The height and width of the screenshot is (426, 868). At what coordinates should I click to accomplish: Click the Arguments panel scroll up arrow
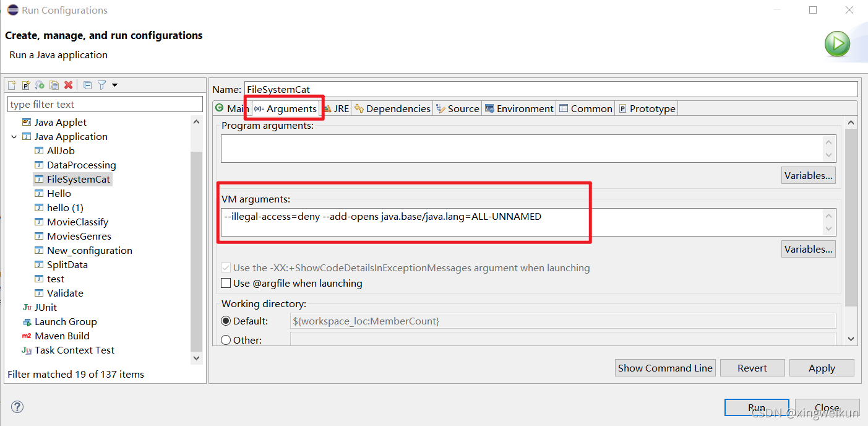(851, 123)
